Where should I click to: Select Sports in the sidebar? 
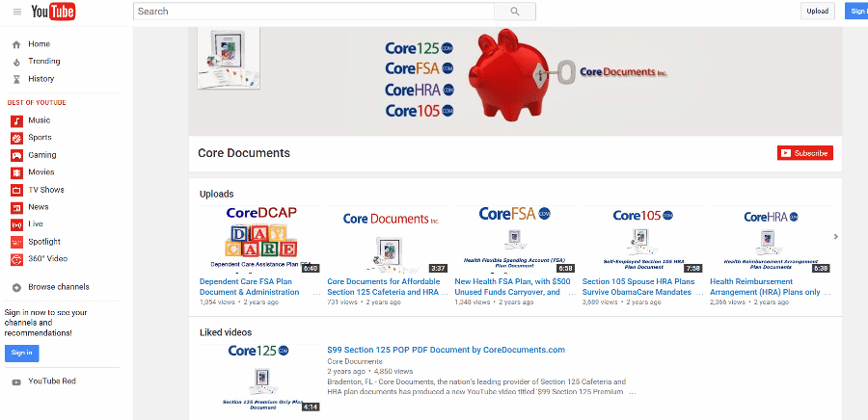[x=40, y=138]
